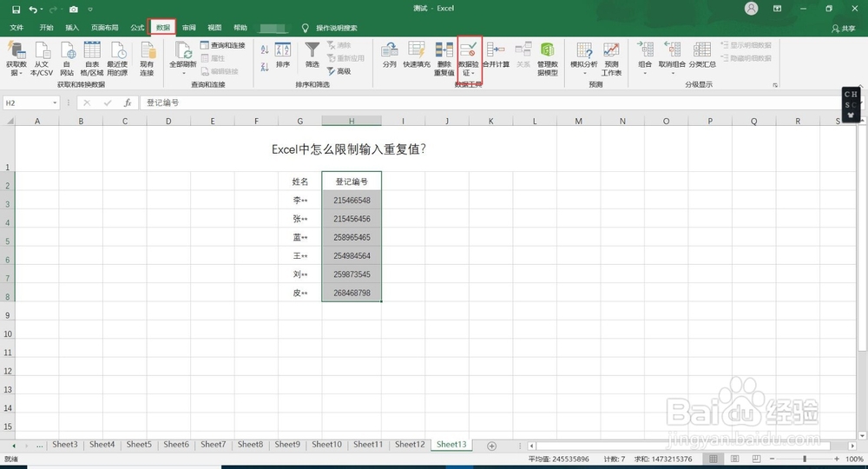Open the Sort (排序) dialog

pos(283,56)
